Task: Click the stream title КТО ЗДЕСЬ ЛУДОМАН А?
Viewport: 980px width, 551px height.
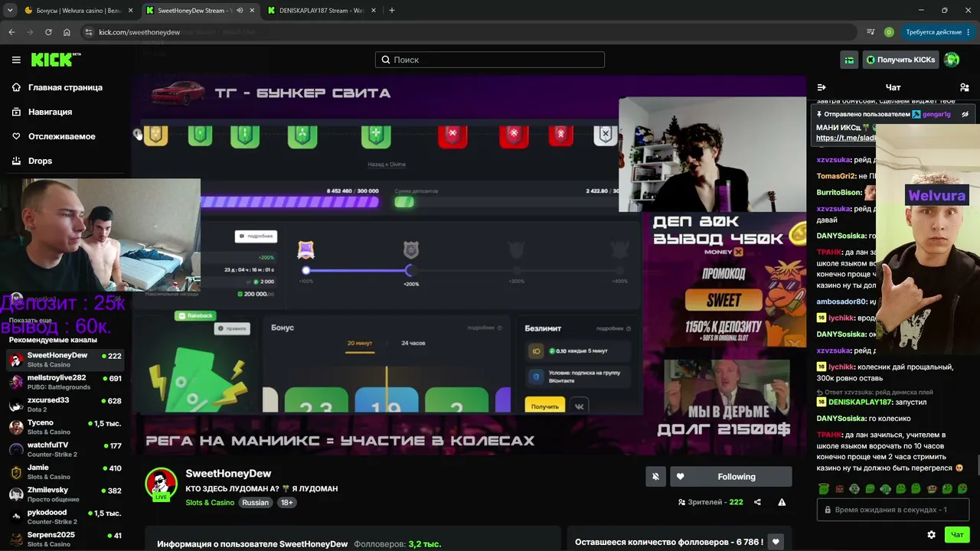Action: pos(261,488)
